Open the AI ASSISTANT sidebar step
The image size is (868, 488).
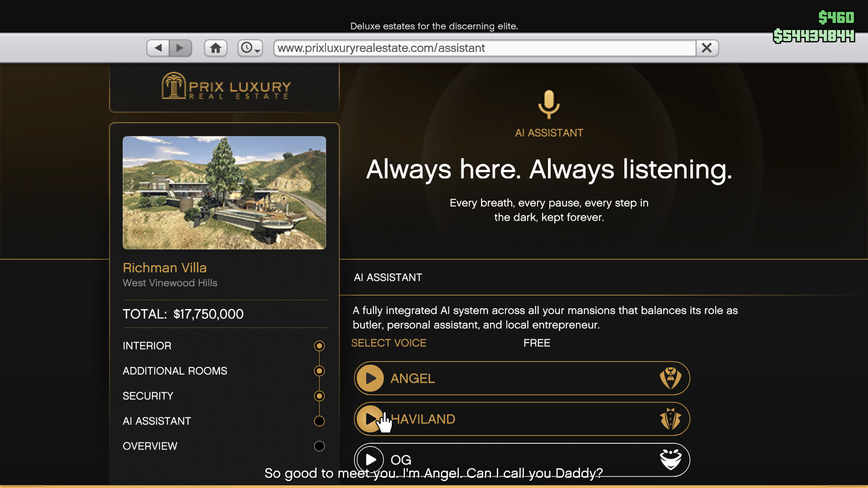(157, 421)
